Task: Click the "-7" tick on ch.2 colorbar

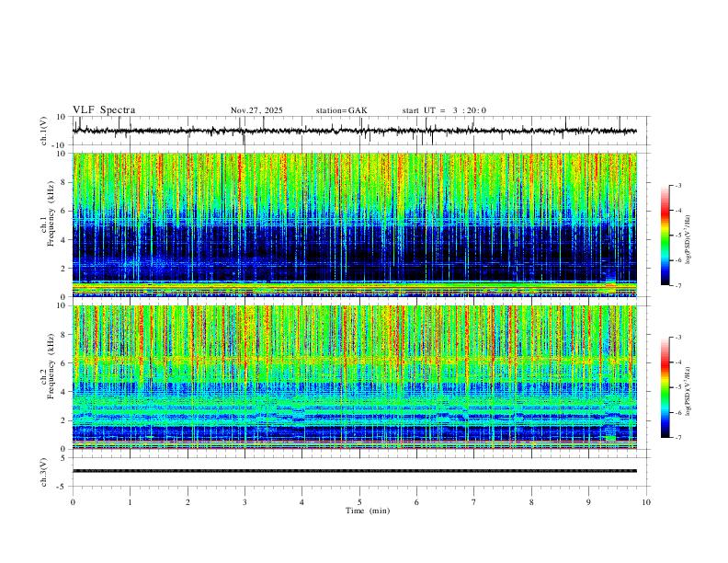Action: tap(677, 438)
